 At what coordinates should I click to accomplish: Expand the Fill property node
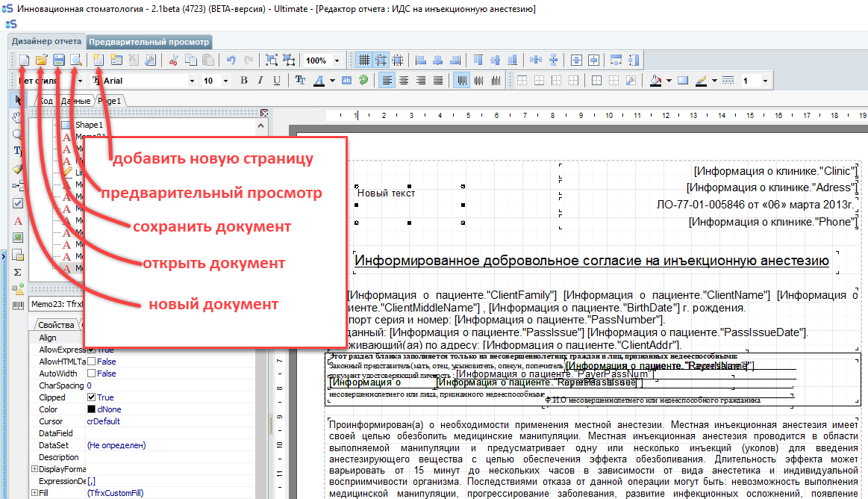click(34, 493)
